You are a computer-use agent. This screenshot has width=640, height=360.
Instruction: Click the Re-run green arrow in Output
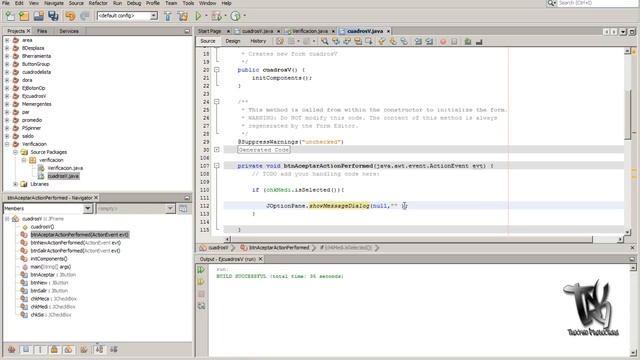tap(201, 270)
